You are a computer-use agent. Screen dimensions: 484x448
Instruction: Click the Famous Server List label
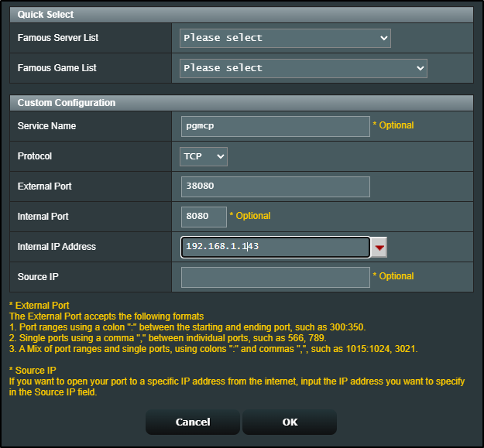tap(58, 38)
